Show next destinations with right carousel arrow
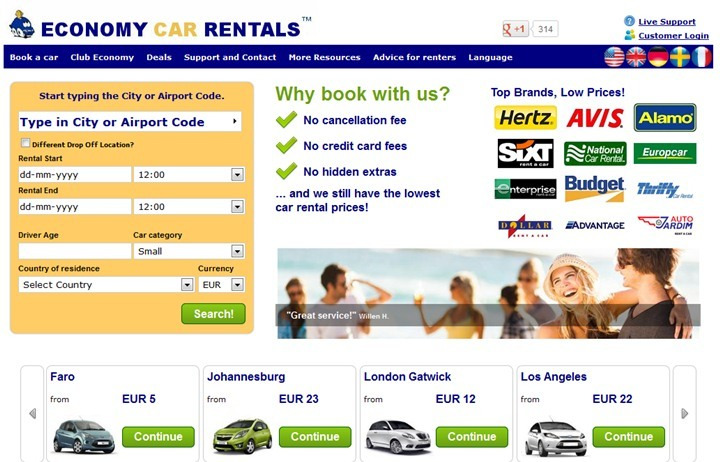 click(x=684, y=413)
